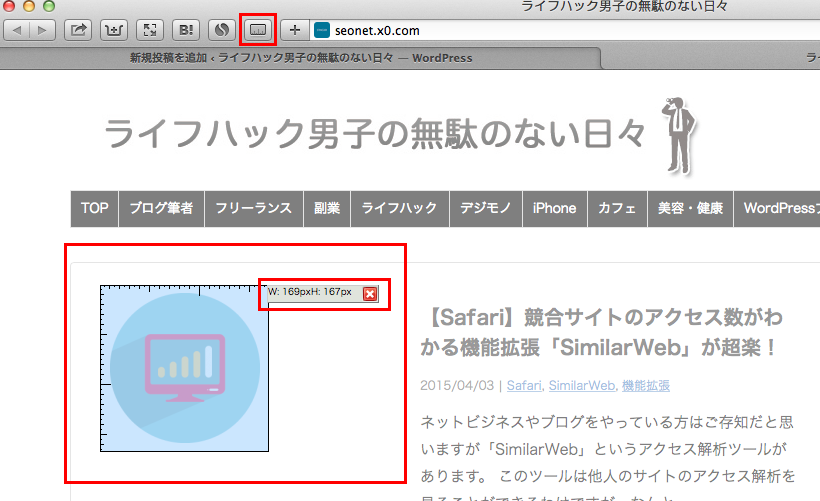Click the green zoom window button
The height and width of the screenshot is (501, 820).
49,6
